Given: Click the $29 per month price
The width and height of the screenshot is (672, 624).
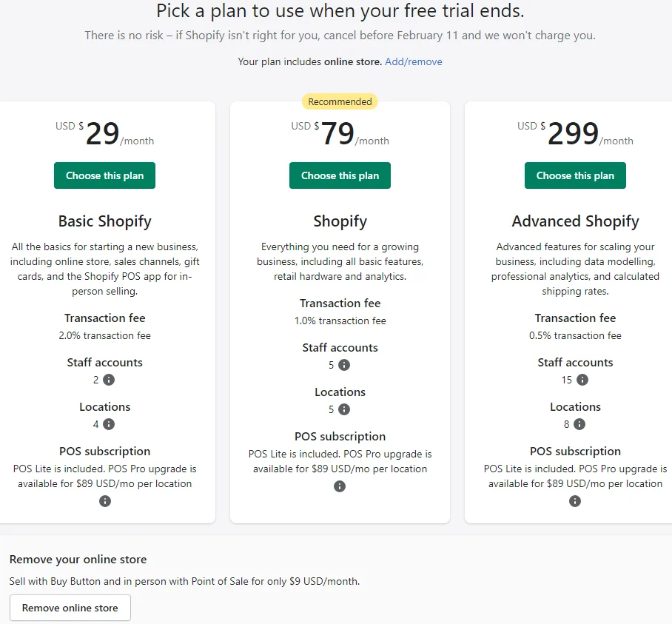Looking at the screenshot, I should (x=104, y=134).
